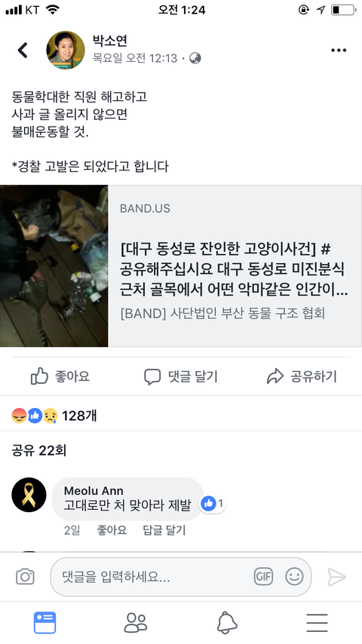
Task: Open the cat photo thumbnail
Action: [54, 265]
